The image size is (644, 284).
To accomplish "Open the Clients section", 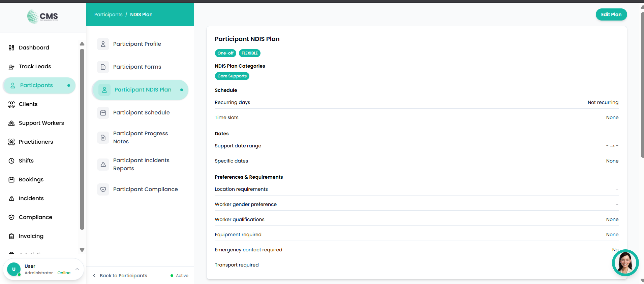I will click(x=39, y=104).
